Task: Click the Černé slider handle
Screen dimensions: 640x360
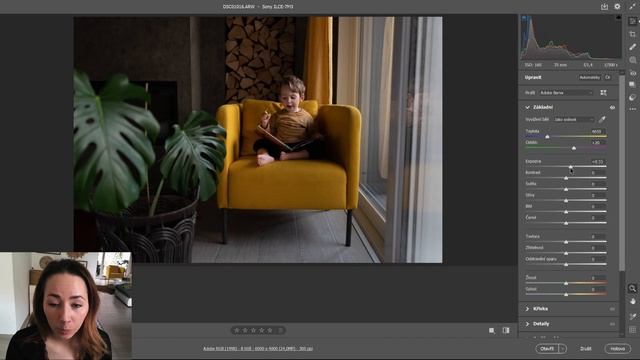Action: (566, 223)
